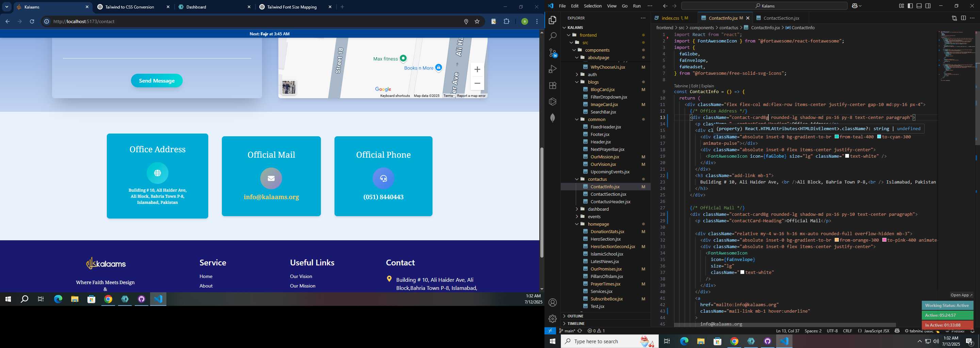Image resolution: width=980 pixels, height=348 pixels.
Task: Open the Run menu in VS Code
Action: coord(636,6)
